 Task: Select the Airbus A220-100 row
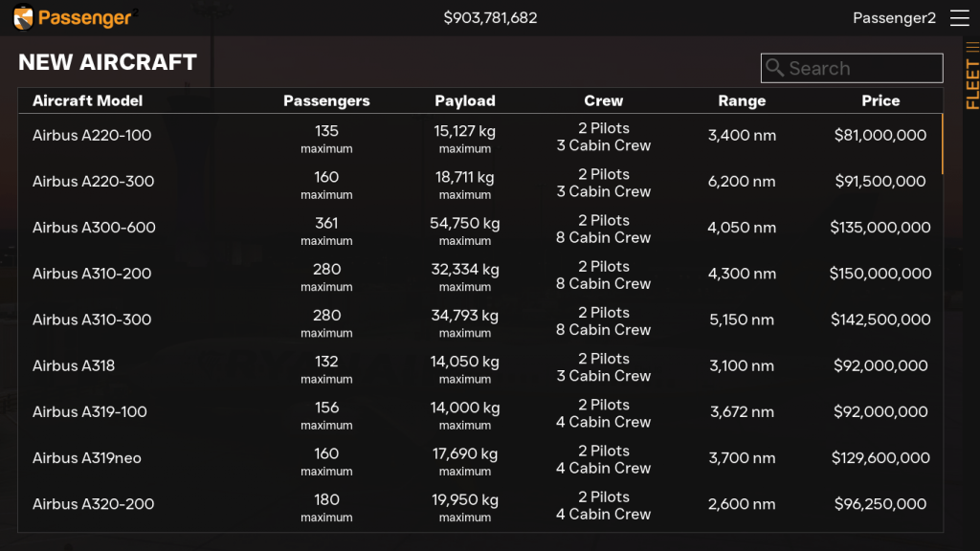pyautogui.click(x=92, y=136)
